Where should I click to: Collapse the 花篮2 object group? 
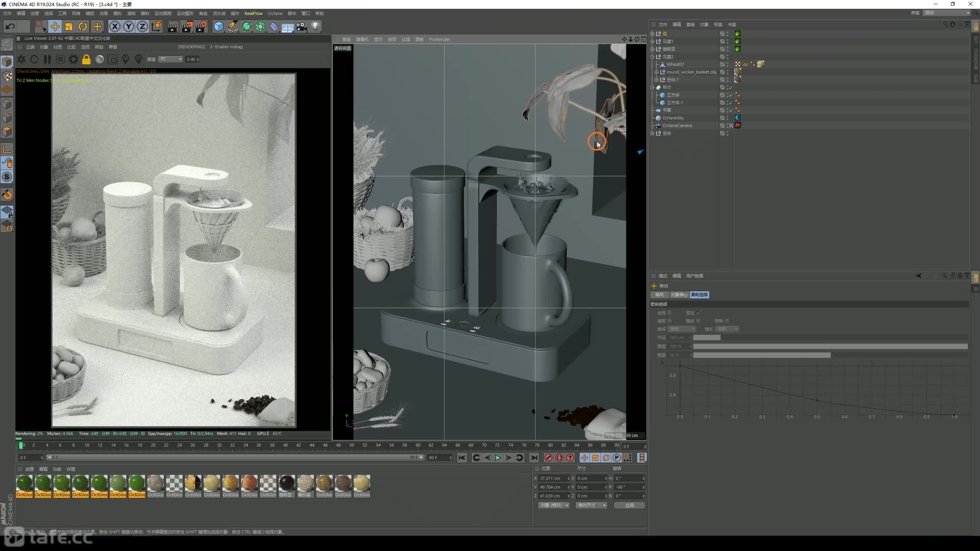tap(652, 57)
